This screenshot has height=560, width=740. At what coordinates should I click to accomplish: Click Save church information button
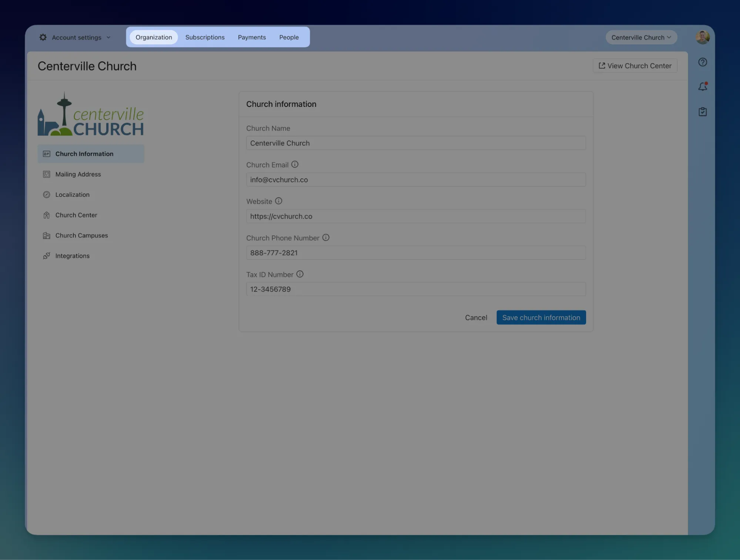[541, 317]
